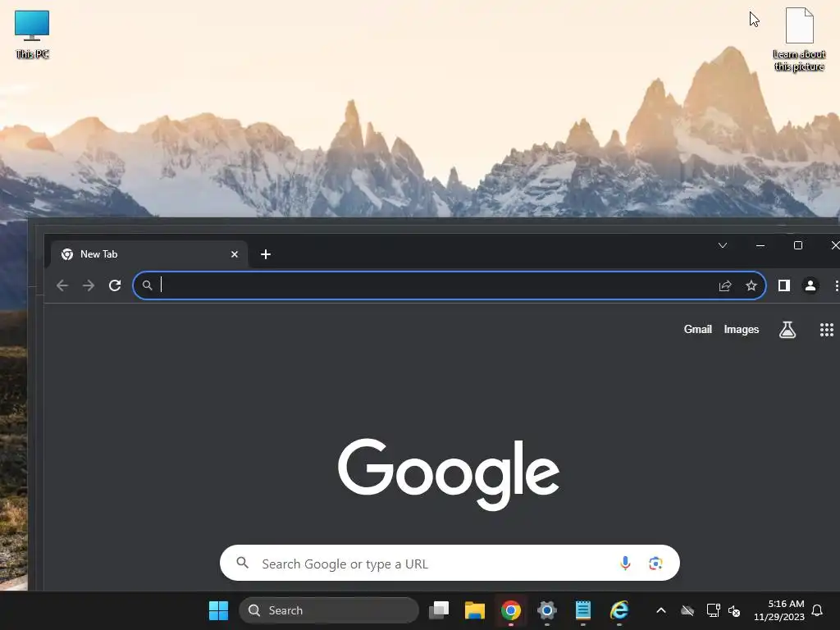Expand the tab search chevron
Screen dimensions: 840x630
(x=722, y=245)
